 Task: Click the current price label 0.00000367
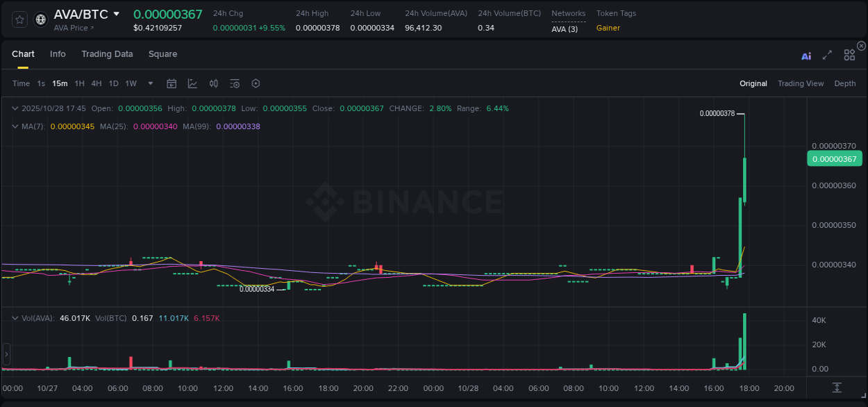[835, 158]
